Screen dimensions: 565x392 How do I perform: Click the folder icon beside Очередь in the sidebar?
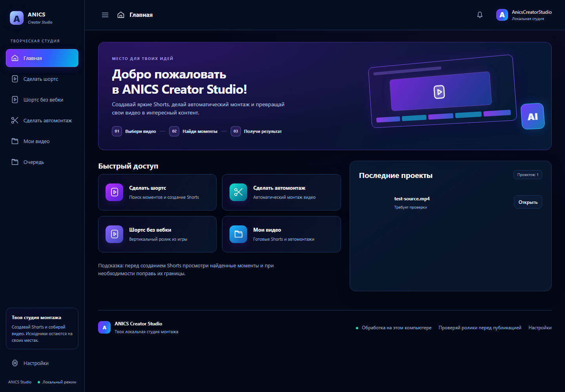(15, 162)
